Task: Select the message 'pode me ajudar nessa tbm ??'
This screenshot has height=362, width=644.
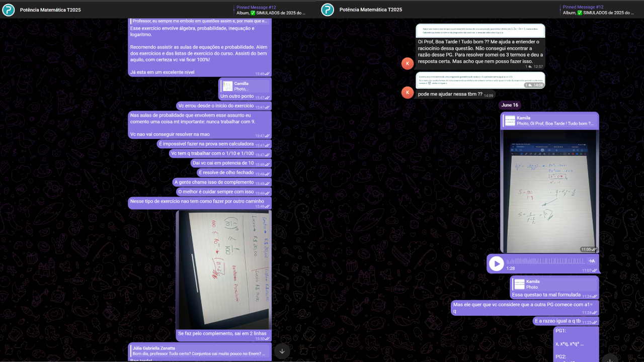Action: (450, 94)
